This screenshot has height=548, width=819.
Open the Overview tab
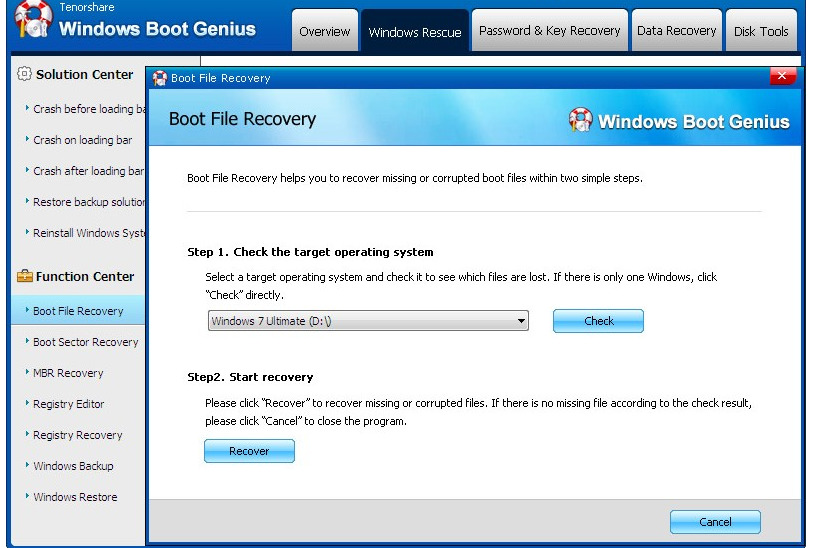pos(324,31)
